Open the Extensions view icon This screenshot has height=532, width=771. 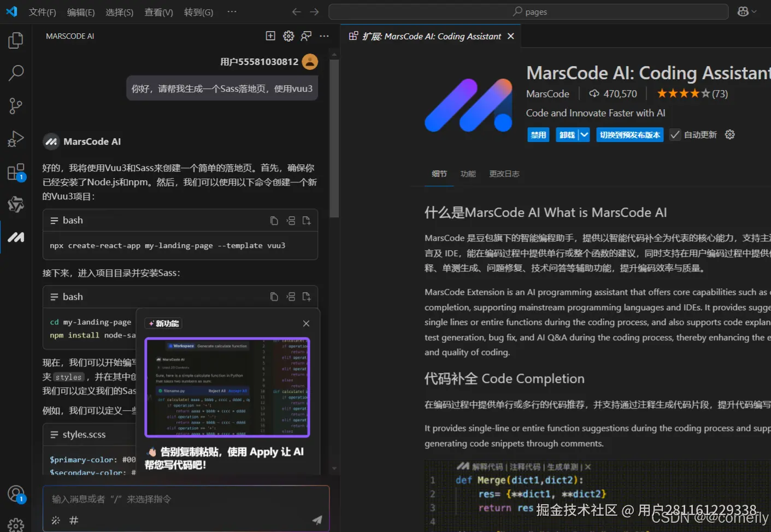tap(15, 171)
